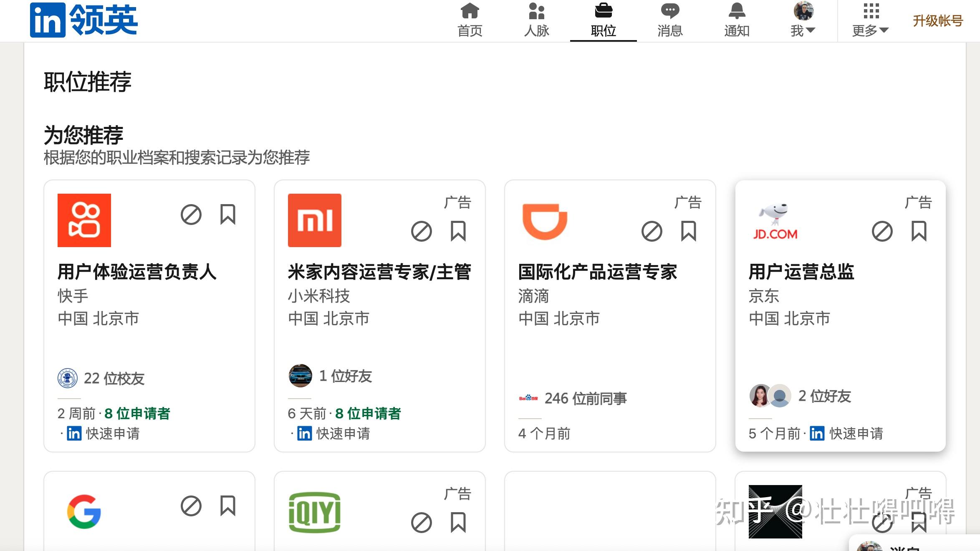This screenshot has height=551, width=980.
Task: Click 8 位申请者 on the 快手 card
Action: (137, 414)
